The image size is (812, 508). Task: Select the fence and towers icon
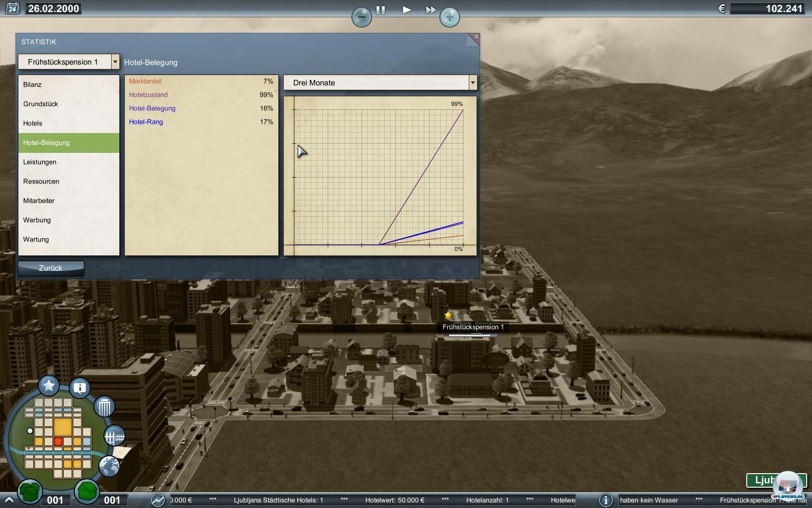coord(115,436)
